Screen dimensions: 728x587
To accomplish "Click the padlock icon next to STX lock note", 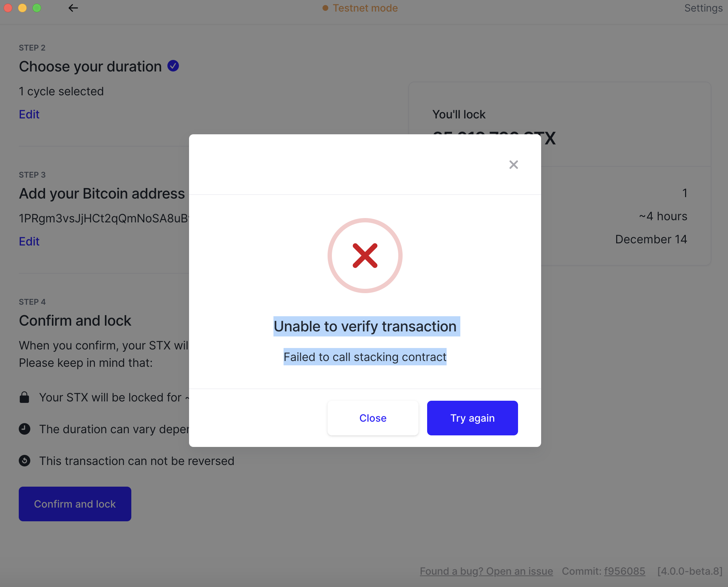I will tap(24, 397).
